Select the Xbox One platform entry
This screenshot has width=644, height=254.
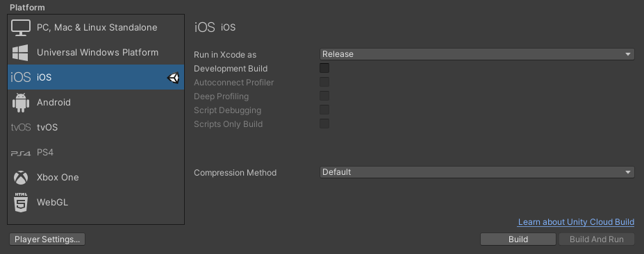(x=96, y=178)
